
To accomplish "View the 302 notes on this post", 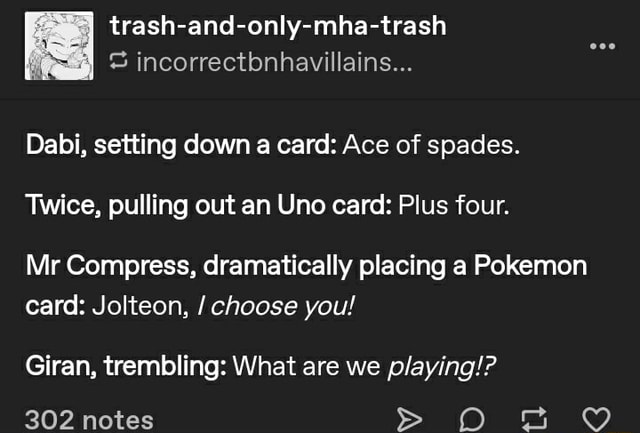I will click(88, 418).
